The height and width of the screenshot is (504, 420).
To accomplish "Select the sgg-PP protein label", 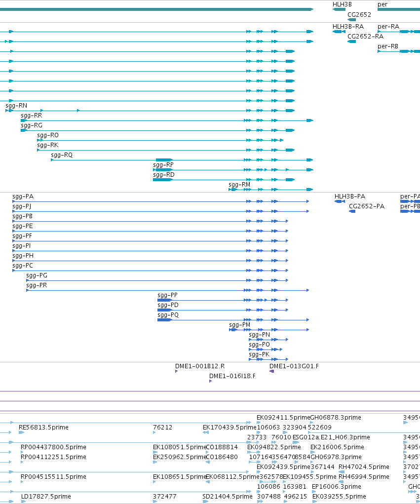I will pyautogui.click(x=167, y=296).
